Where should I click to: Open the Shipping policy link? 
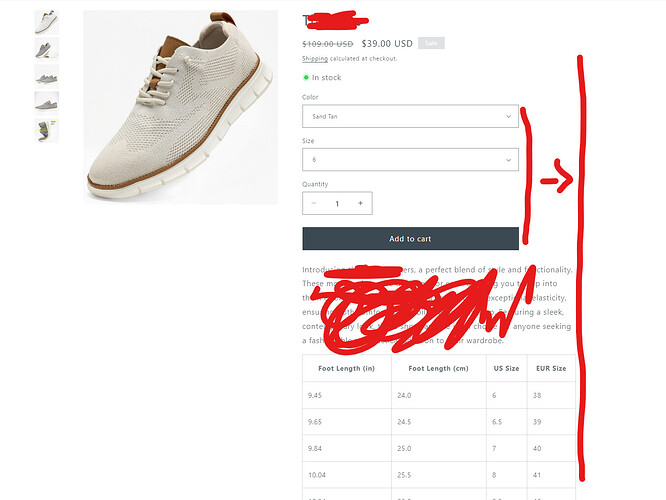(315, 59)
